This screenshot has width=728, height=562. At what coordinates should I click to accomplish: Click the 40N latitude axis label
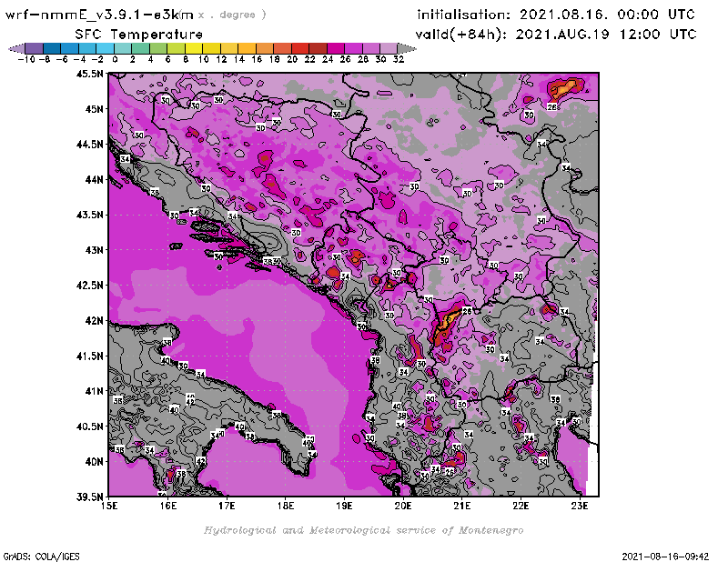click(94, 461)
